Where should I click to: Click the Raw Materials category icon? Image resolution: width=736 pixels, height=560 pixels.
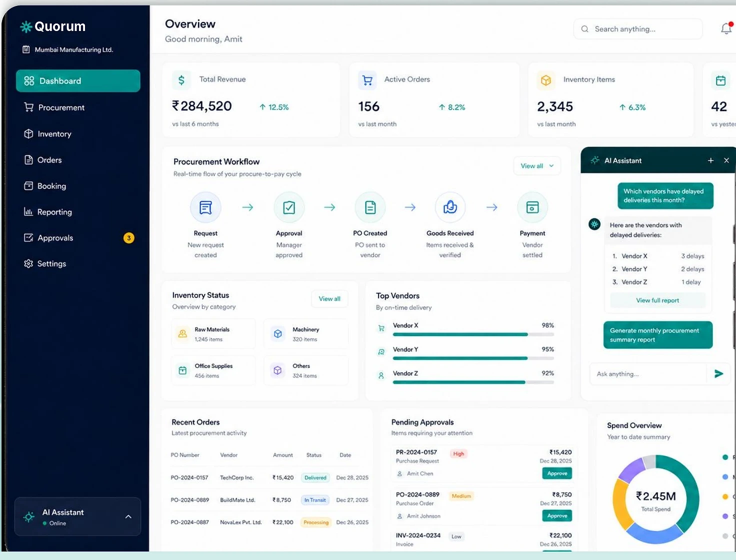182,333
